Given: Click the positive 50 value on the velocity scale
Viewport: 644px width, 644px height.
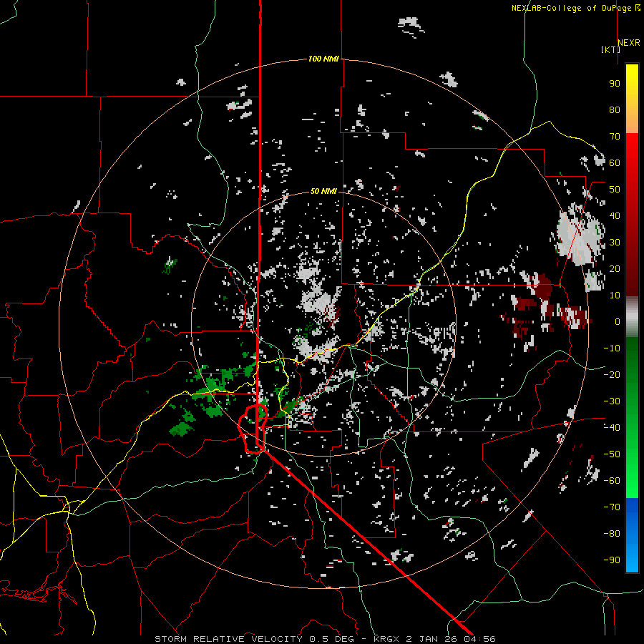Looking at the screenshot, I should 615,190.
